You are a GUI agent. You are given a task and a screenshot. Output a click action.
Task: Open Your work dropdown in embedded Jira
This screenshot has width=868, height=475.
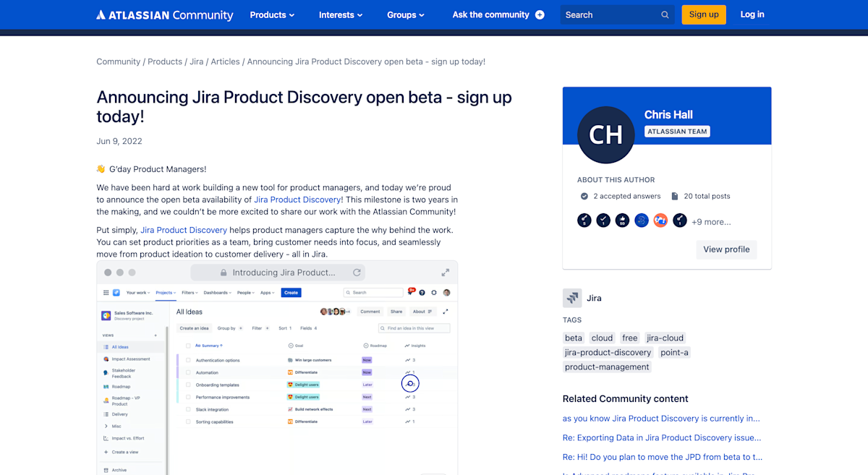point(138,293)
